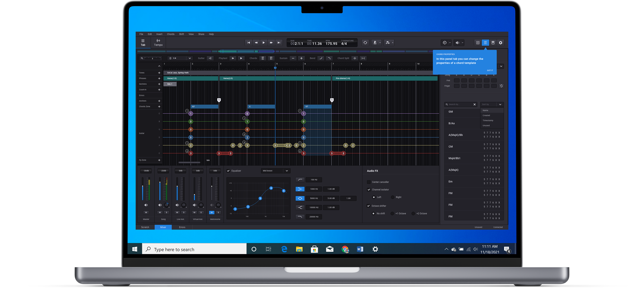Click the second Chords indent icon
The width and height of the screenshot is (644, 288).
coord(271,58)
